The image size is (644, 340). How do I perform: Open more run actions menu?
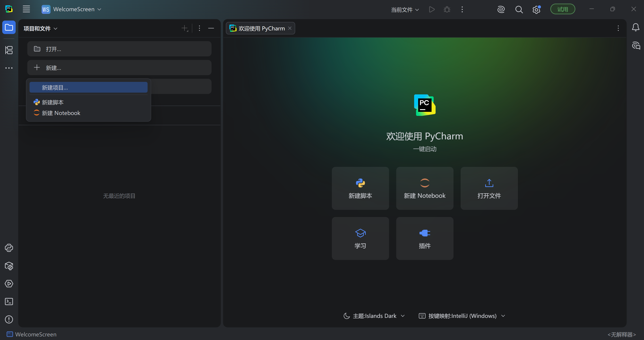pyautogui.click(x=462, y=9)
